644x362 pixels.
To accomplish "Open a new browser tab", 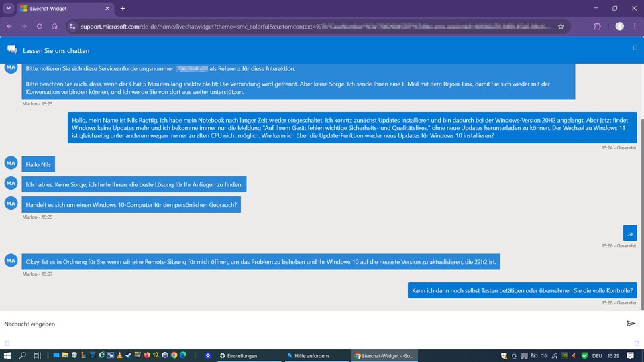I will 123,8.
